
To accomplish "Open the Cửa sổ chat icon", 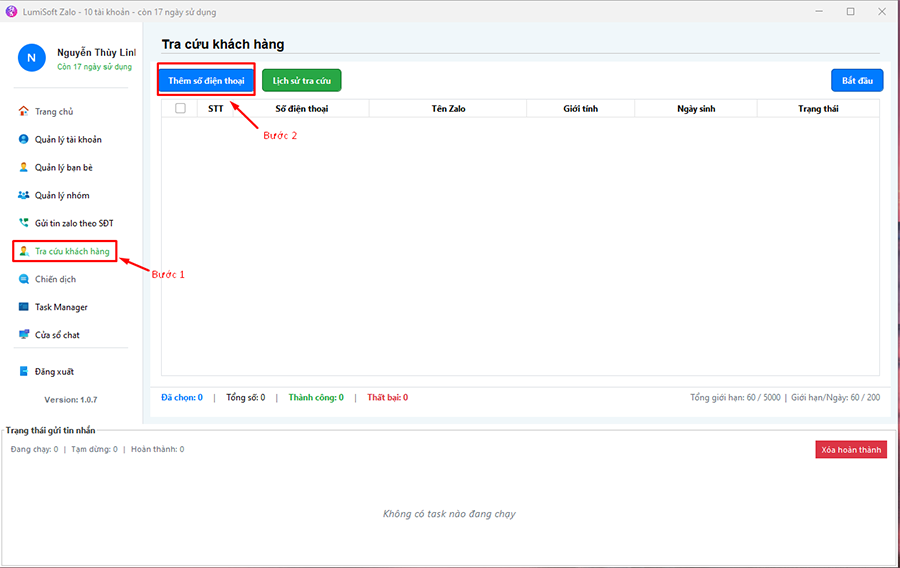I will click(x=24, y=335).
